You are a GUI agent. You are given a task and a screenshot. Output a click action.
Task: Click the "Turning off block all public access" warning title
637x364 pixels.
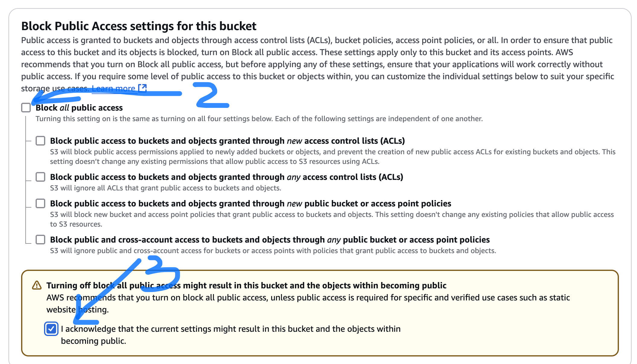coord(246,285)
